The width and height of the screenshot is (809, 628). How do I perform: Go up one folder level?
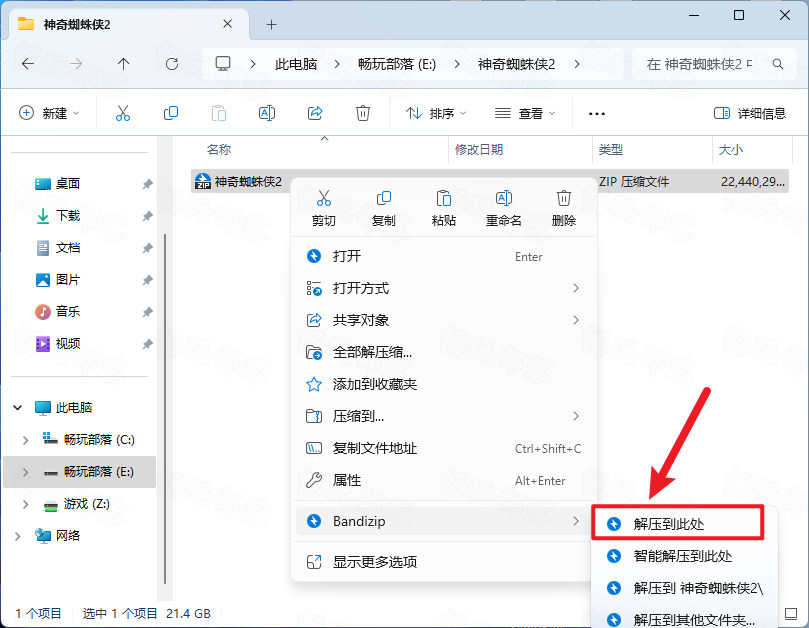coord(123,64)
